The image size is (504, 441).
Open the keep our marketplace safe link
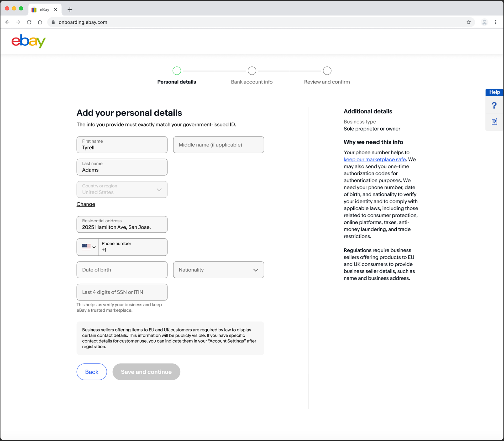pyautogui.click(x=375, y=159)
